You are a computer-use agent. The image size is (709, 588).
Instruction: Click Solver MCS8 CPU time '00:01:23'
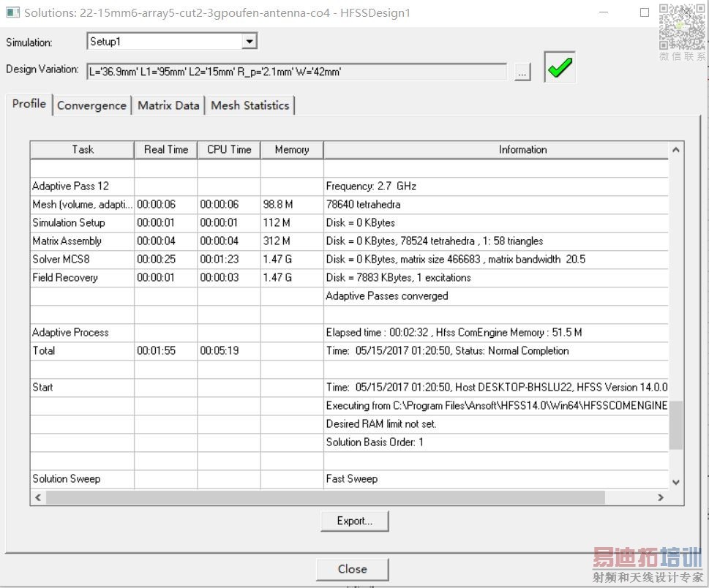click(x=229, y=260)
